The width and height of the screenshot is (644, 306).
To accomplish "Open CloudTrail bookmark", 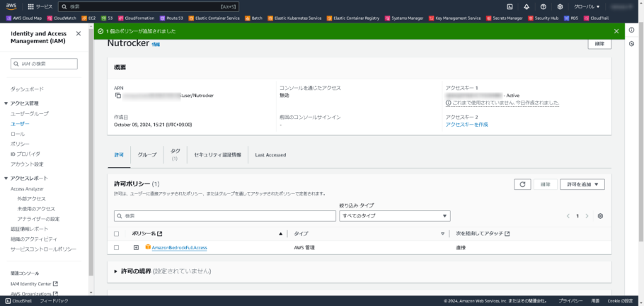I will [596, 18].
